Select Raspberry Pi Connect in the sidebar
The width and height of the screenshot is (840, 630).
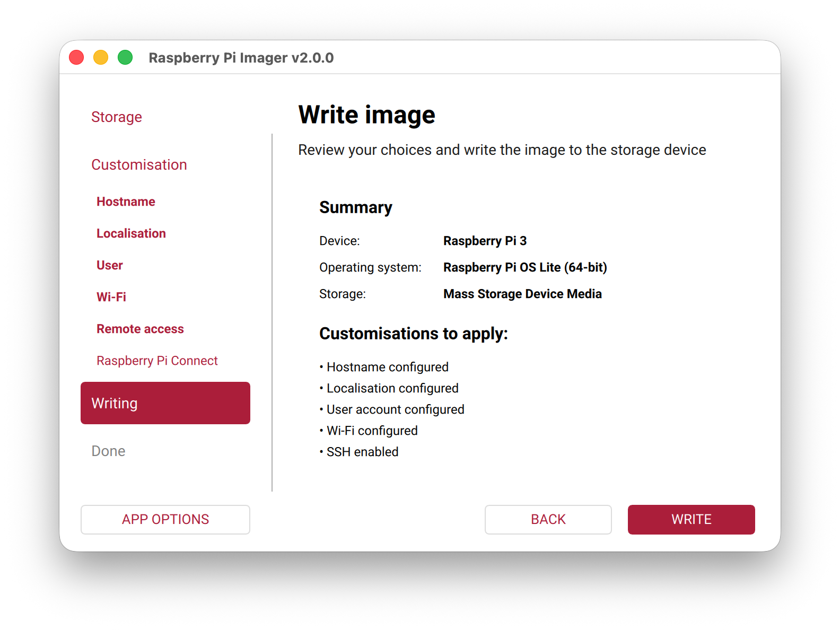tap(157, 361)
